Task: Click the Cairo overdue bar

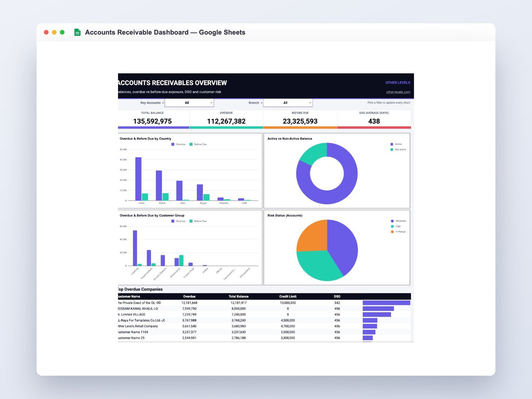Action: pyautogui.click(x=138, y=179)
